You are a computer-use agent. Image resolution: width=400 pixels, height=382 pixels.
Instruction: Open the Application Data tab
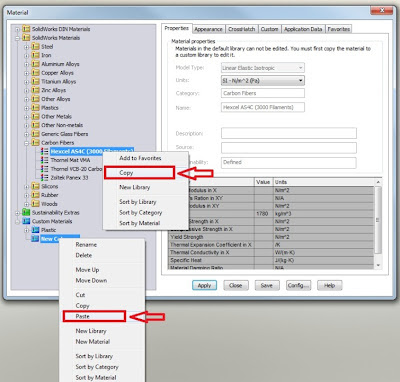[303, 29]
